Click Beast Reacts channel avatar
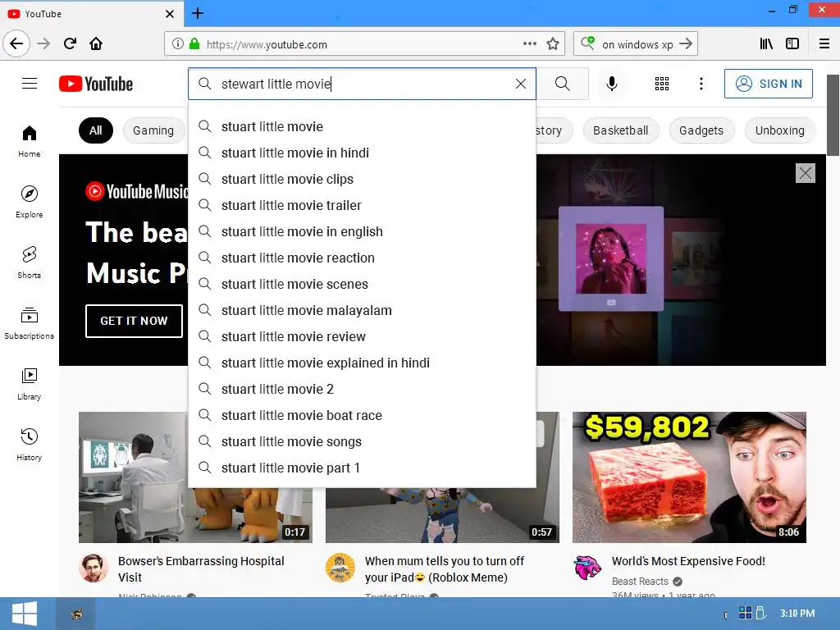Screen dimensions: 840x630 click(x=587, y=568)
